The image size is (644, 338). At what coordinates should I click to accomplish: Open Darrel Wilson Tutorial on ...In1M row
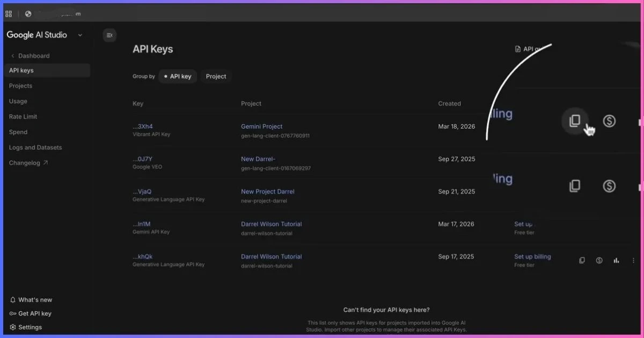click(272, 224)
